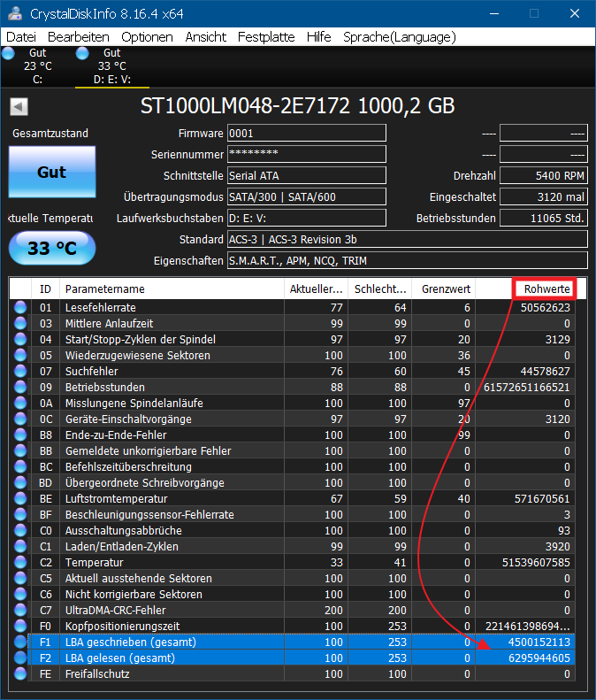Click status orb for Geräte-Einschaltvorgänge
The image size is (596, 700).
click(20, 419)
